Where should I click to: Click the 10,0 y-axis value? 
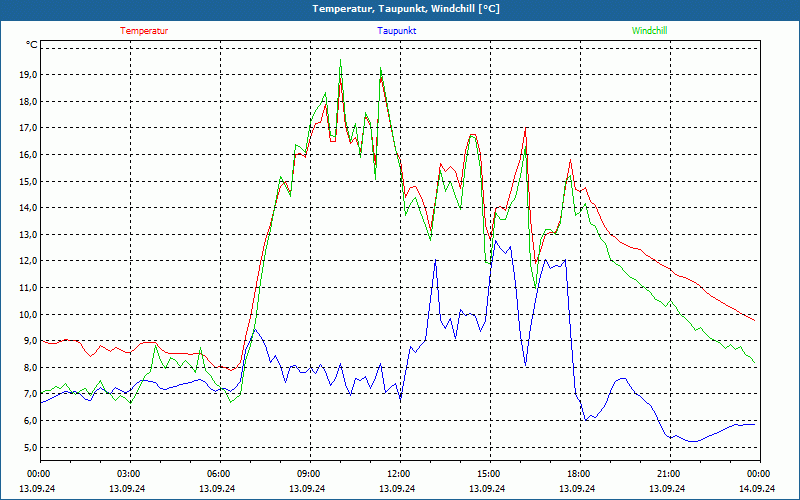coord(29,315)
